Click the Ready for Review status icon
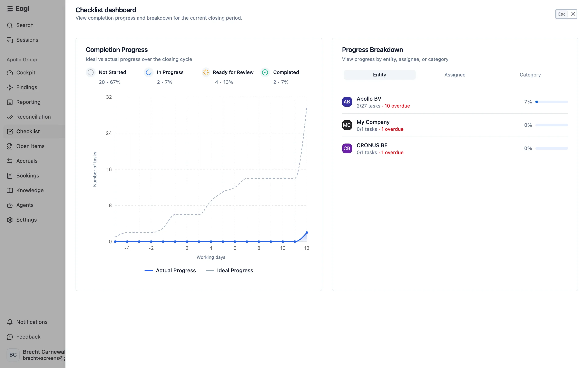 (x=206, y=73)
